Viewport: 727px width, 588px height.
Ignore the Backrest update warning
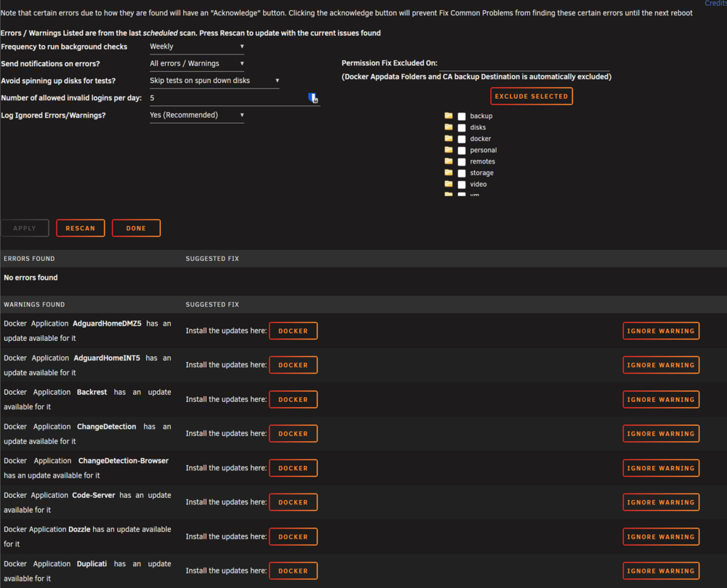(661, 400)
